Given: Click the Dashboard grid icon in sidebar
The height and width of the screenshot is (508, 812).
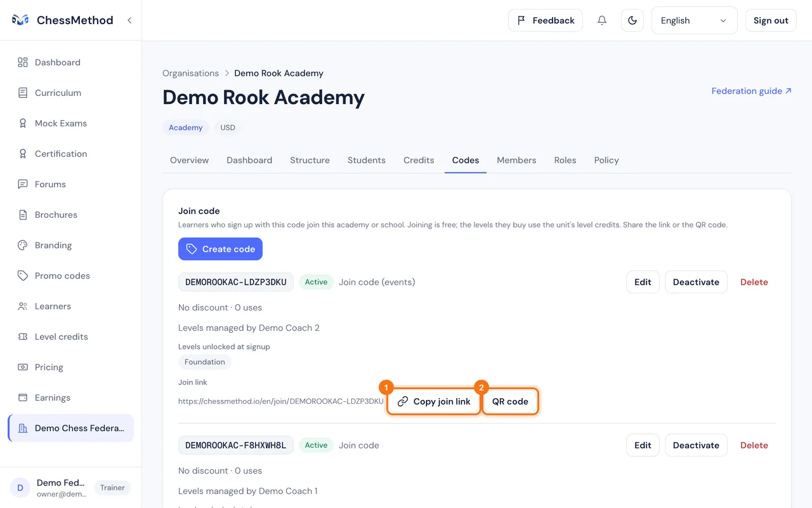Looking at the screenshot, I should (x=23, y=62).
